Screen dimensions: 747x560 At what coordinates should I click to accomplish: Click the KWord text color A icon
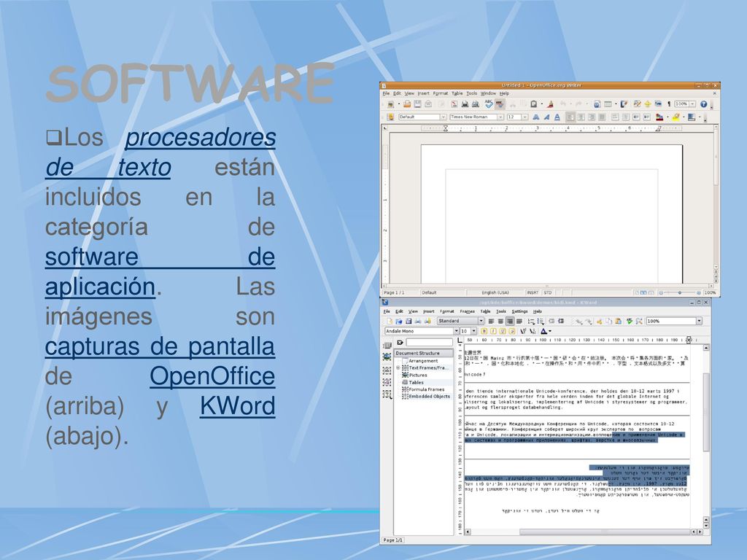[543, 331]
